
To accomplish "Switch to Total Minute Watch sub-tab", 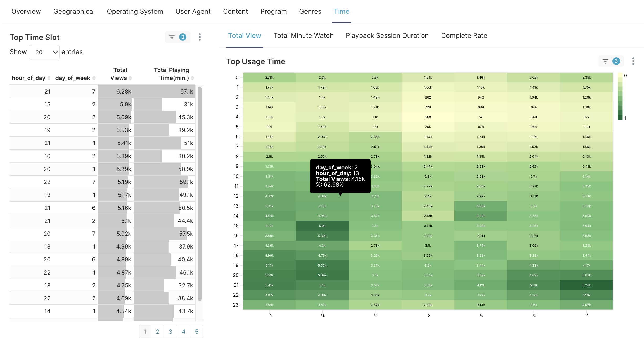I will tap(303, 36).
